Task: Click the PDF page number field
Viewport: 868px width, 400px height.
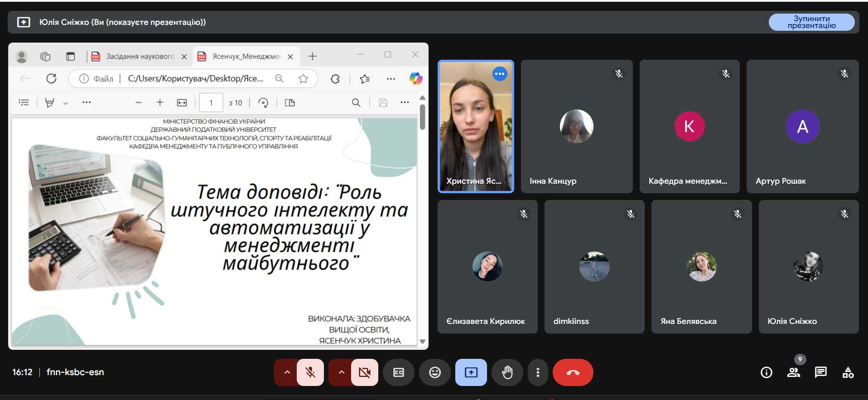Action: [211, 103]
